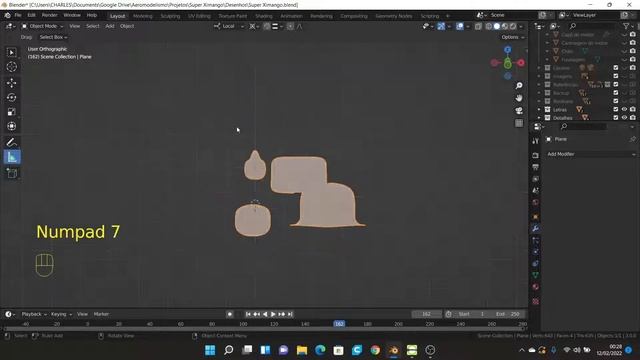This screenshot has height=360, width=640.
Task: Open the Modifier wrench properties tab
Action: coord(535,229)
